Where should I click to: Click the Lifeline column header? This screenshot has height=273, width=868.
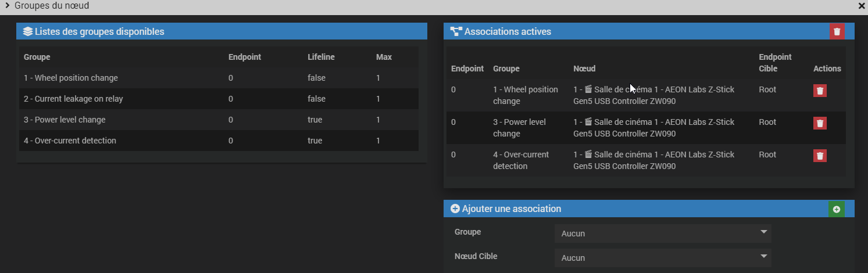[321, 57]
